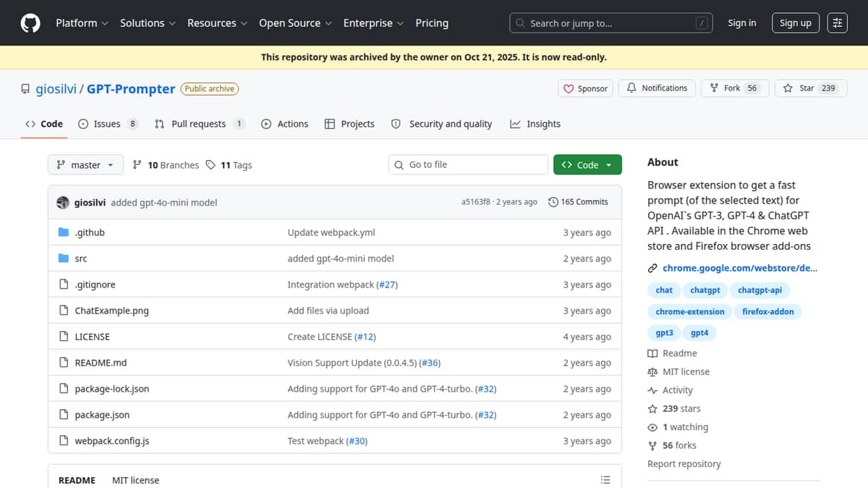Click the clock icon beside 165 Commits

click(x=553, y=202)
